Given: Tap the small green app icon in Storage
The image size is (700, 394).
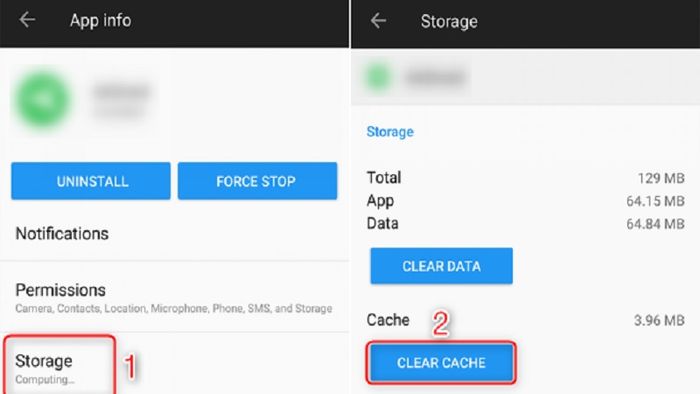Looking at the screenshot, I should click(x=378, y=77).
